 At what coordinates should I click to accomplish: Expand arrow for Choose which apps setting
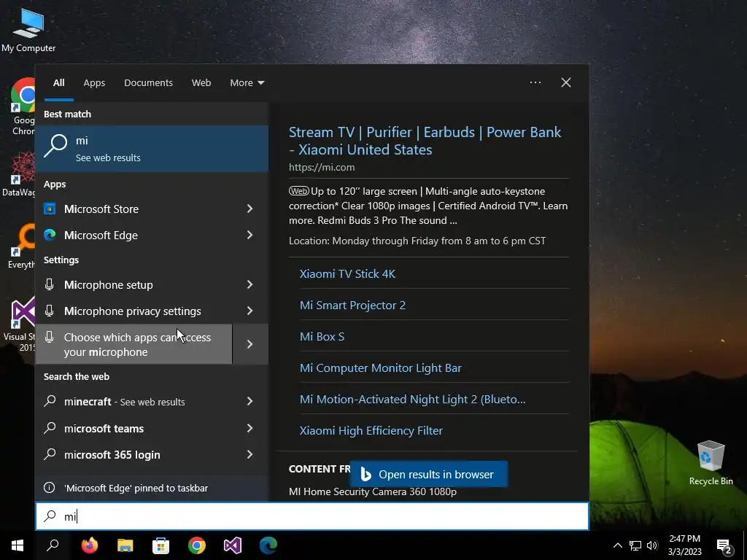coord(251,344)
